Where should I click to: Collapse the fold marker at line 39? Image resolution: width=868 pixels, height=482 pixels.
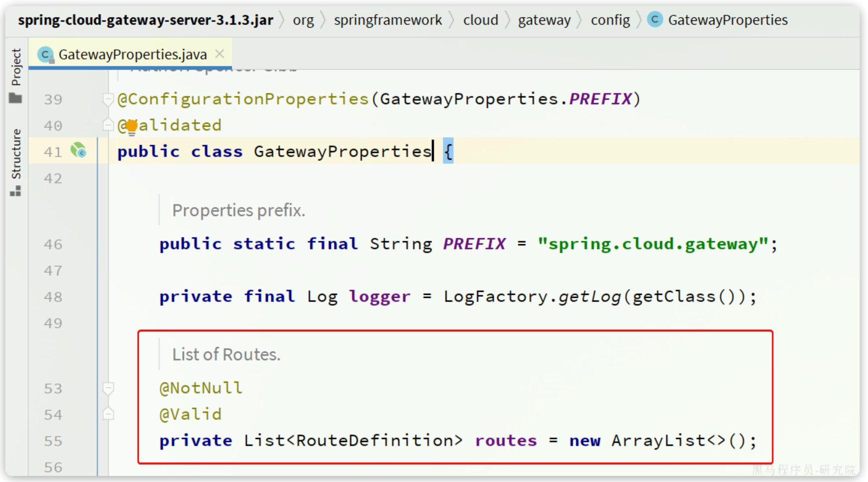(108, 99)
